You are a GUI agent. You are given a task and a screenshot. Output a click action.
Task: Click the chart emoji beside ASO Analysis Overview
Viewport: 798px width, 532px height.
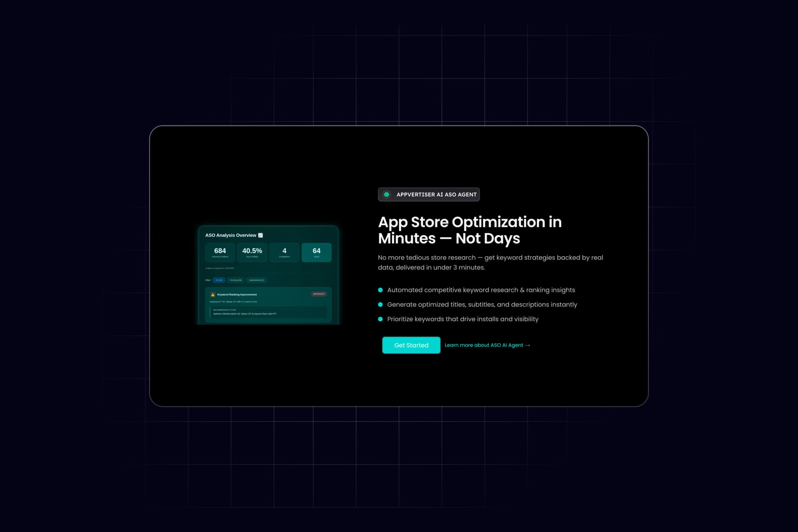coord(260,235)
